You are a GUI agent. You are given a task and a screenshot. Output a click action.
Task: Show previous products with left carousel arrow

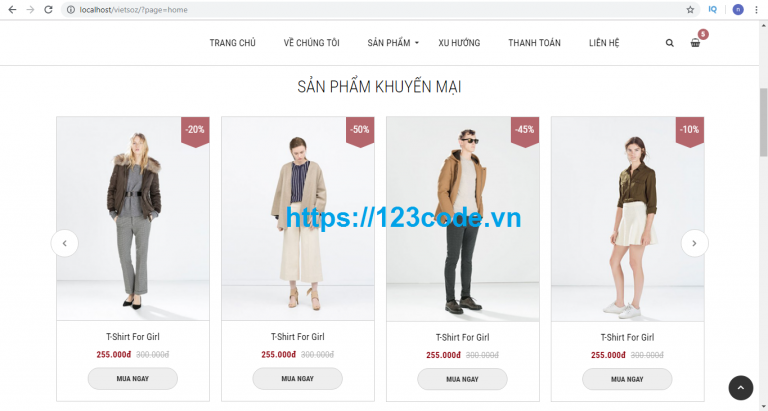coord(65,243)
